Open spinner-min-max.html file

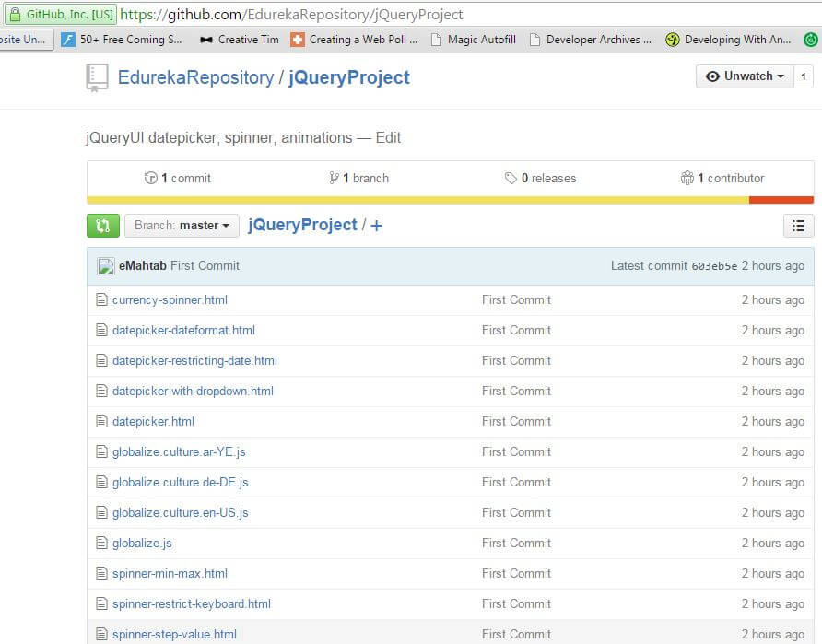pos(170,573)
